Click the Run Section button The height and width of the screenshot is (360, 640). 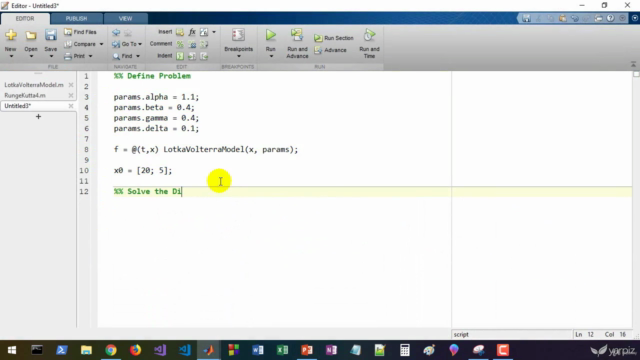333,38
